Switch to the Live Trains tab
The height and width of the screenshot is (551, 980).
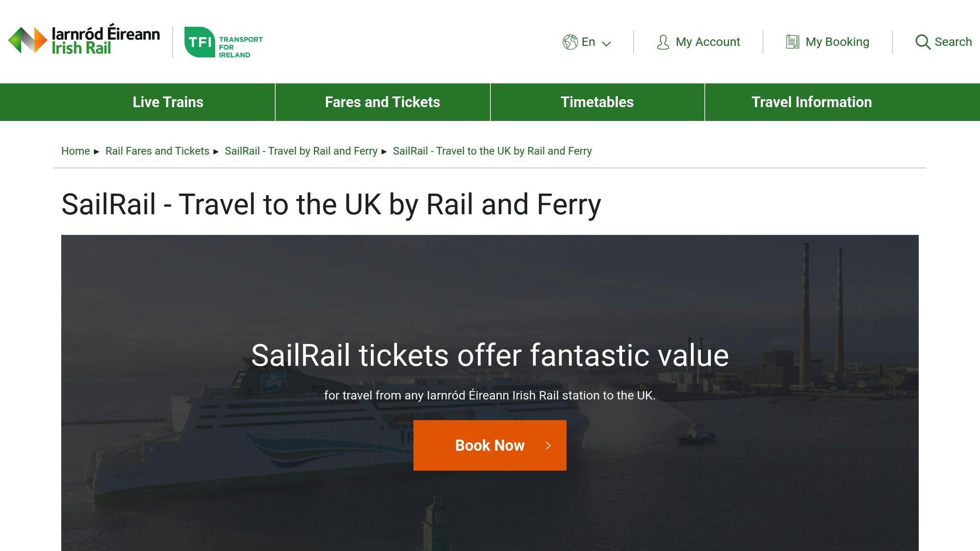point(167,102)
